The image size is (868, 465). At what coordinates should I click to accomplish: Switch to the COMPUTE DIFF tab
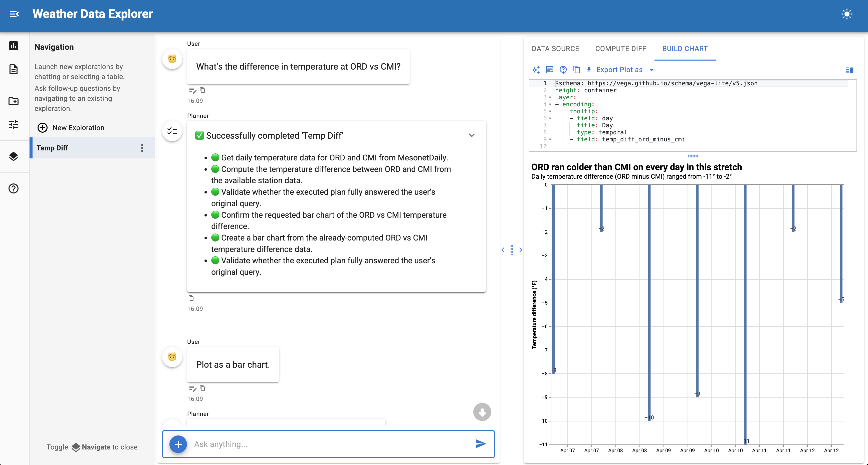click(x=620, y=49)
